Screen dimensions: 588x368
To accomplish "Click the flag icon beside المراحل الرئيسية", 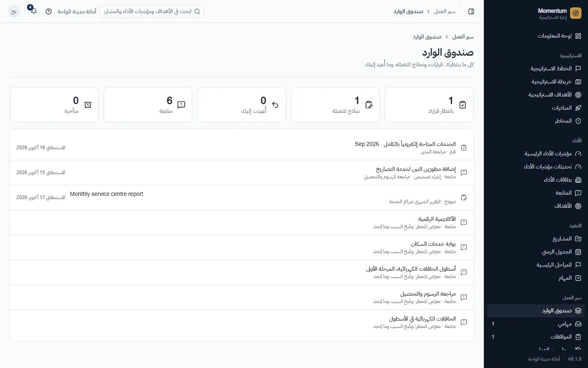I will click(578, 265).
